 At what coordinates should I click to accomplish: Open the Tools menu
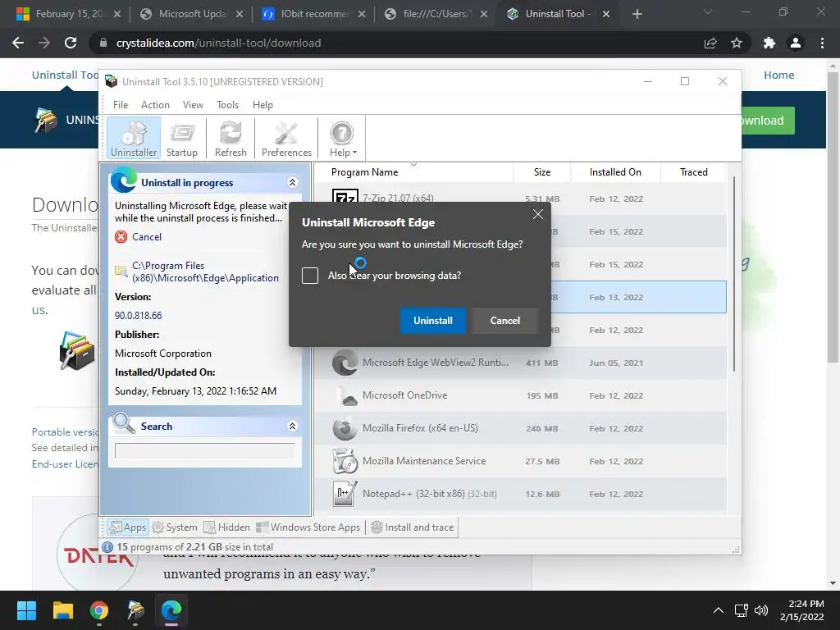(x=228, y=105)
